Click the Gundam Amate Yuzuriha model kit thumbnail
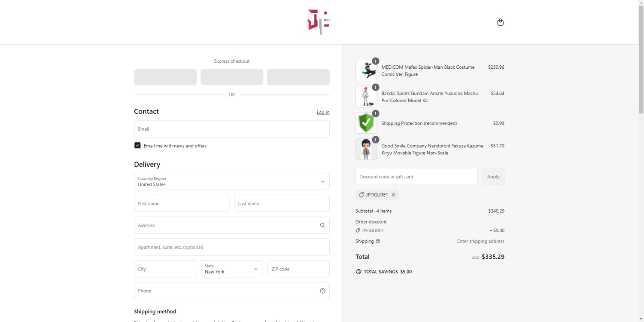Image resolution: width=644 pixels, height=322 pixels. click(x=366, y=97)
